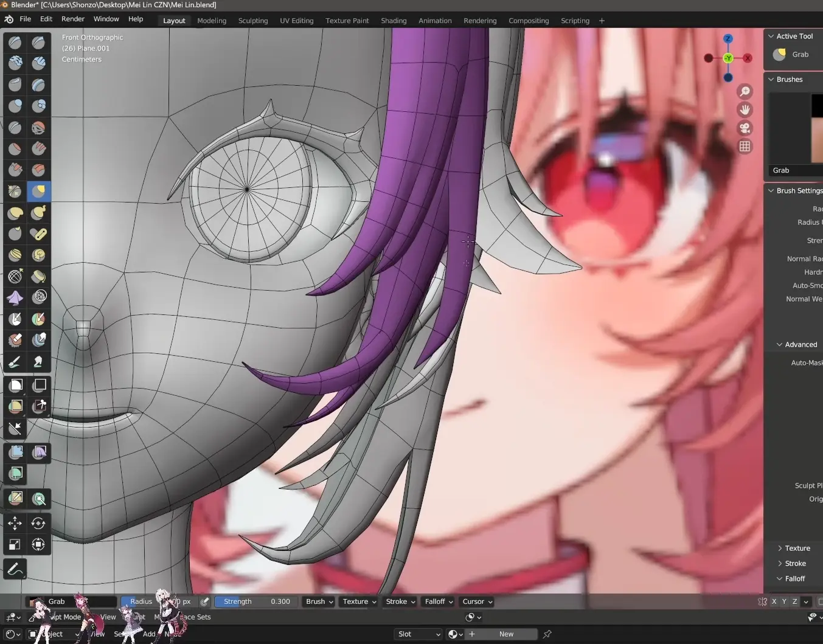This screenshot has width=823, height=644.
Task: Open the Stroke dropdown in header
Action: 400,602
